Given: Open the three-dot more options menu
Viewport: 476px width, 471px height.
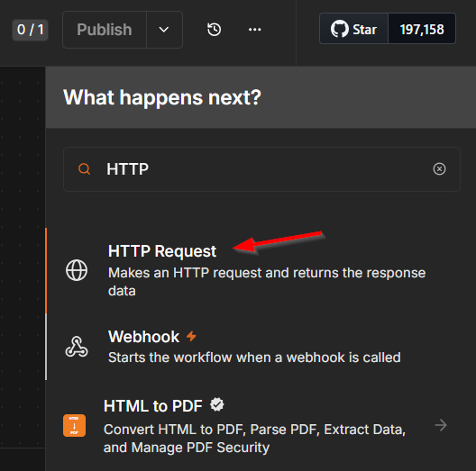Looking at the screenshot, I should click(x=254, y=30).
